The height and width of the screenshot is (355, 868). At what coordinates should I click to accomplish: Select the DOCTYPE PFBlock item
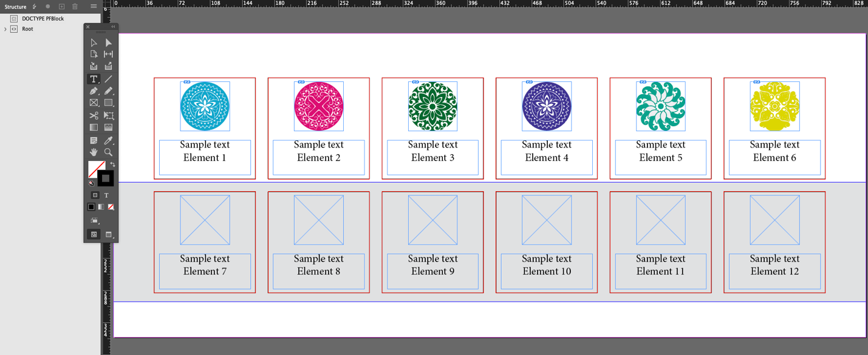[x=43, y=19]
